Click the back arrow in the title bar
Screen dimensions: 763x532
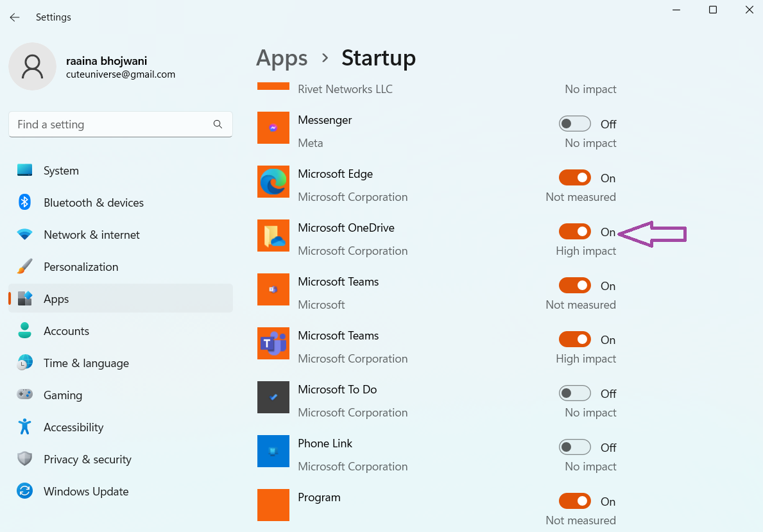click(15, 17)
